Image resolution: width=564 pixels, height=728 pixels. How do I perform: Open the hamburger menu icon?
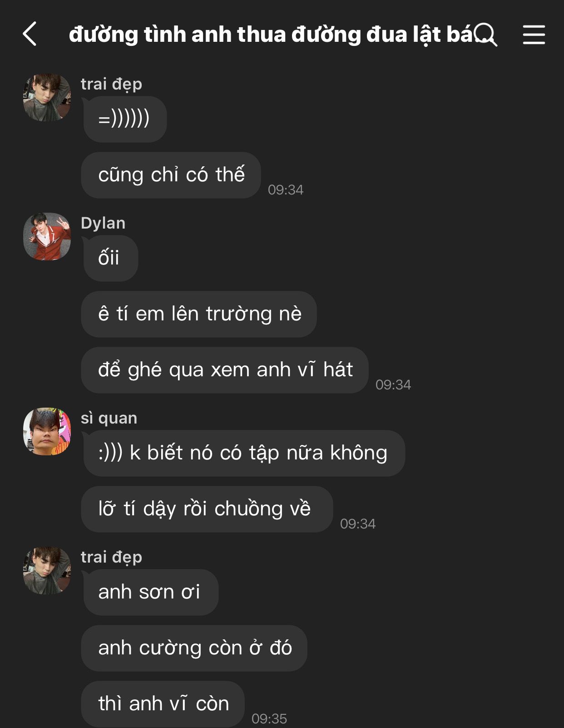[534, 35]
